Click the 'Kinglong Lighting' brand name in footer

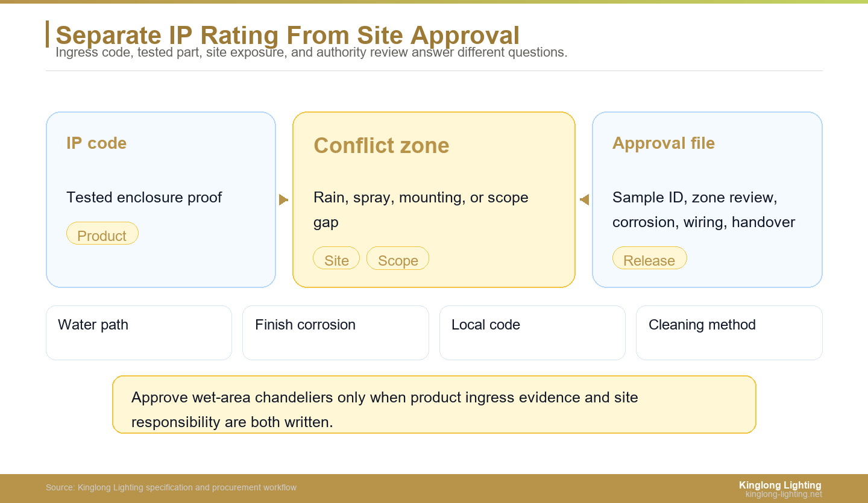[x=780, y=485]
